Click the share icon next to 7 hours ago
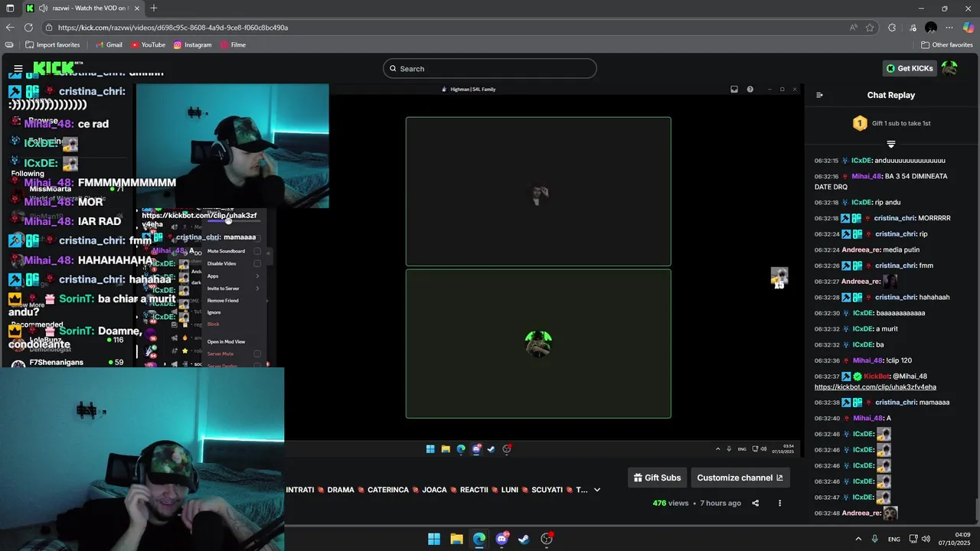The image size is (980, 551). point(756,503)
